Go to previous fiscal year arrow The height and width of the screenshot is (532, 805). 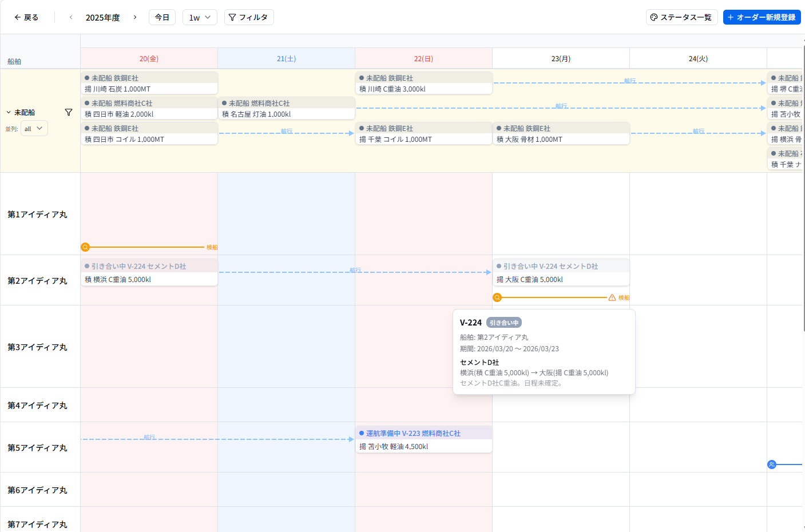[71, 17]
